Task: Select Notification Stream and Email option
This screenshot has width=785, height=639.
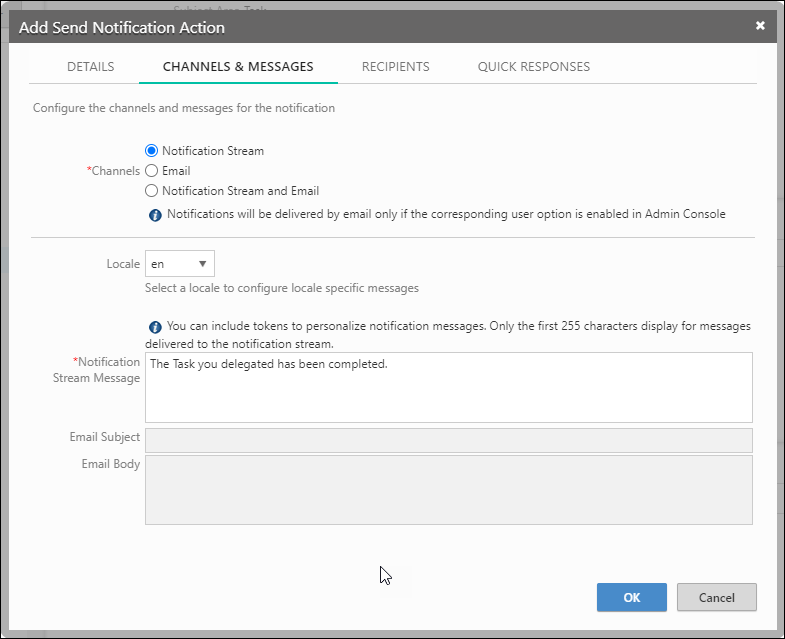Action: (152, 191)
